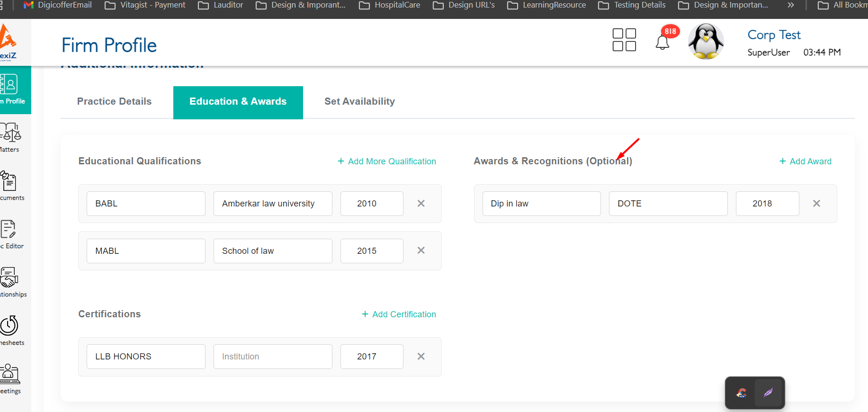Image resolution: width=868 pixels, height=412 pixels.
Task: Open Timesheets in the sidebar
Action: click(10, 331)
